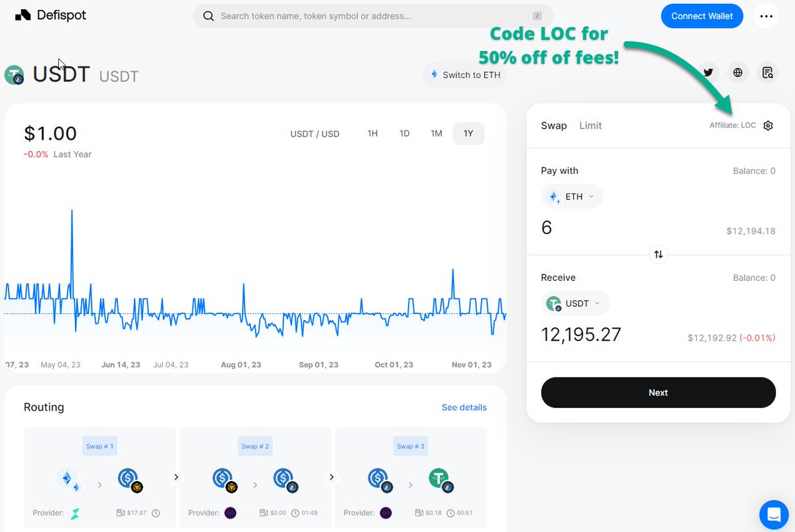Click the Swap # 3 label
Screen dimensions: 795x532
pyautogui.click(x=410, y=447)
